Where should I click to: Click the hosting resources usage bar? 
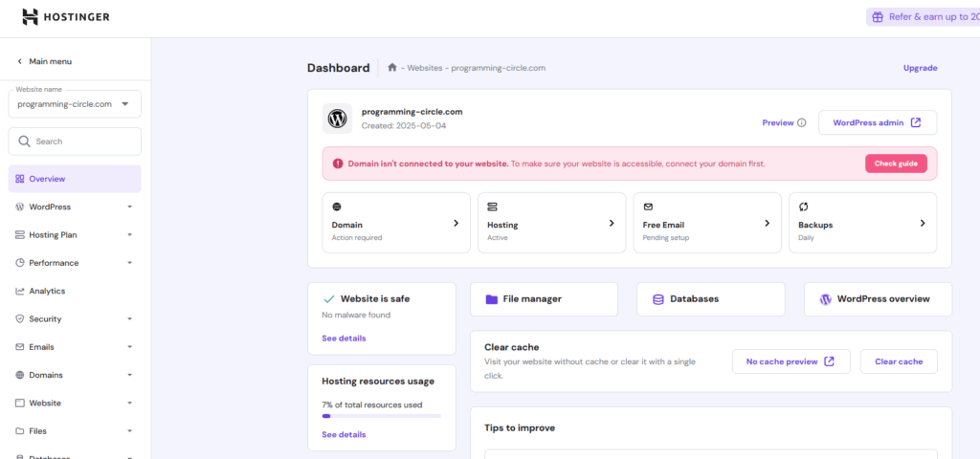[381, 416]
